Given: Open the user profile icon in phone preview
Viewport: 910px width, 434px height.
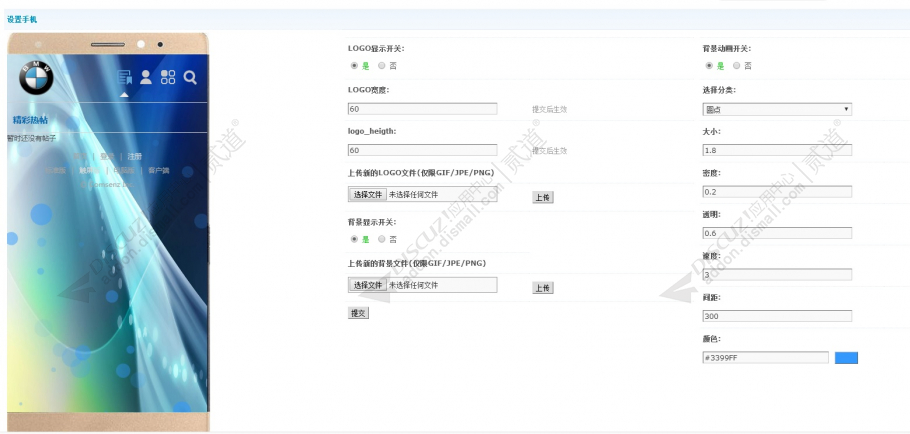Looking at the screenshot, I should tap(146, 77).
